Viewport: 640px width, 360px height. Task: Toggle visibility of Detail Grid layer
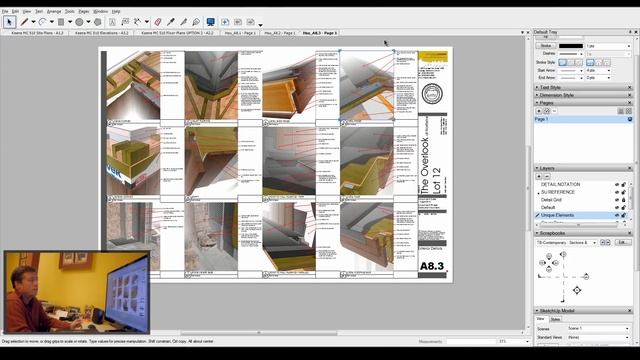(x=617, y=200)
